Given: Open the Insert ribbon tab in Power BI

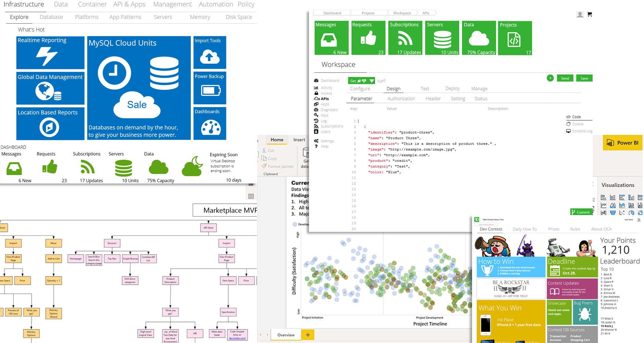Looking at the screenshot, I should tap(299, 140).
